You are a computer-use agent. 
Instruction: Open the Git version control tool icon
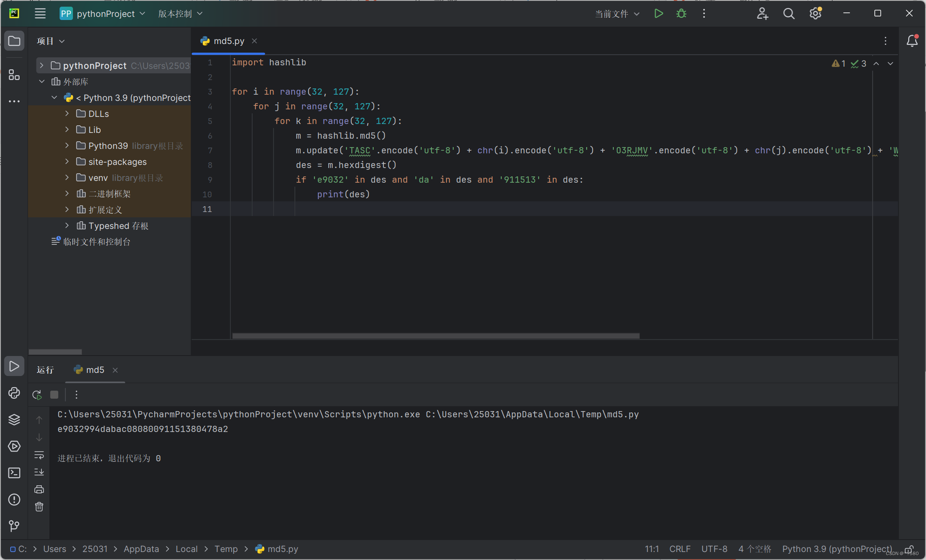pyautogui.click(x=14, y=526)
